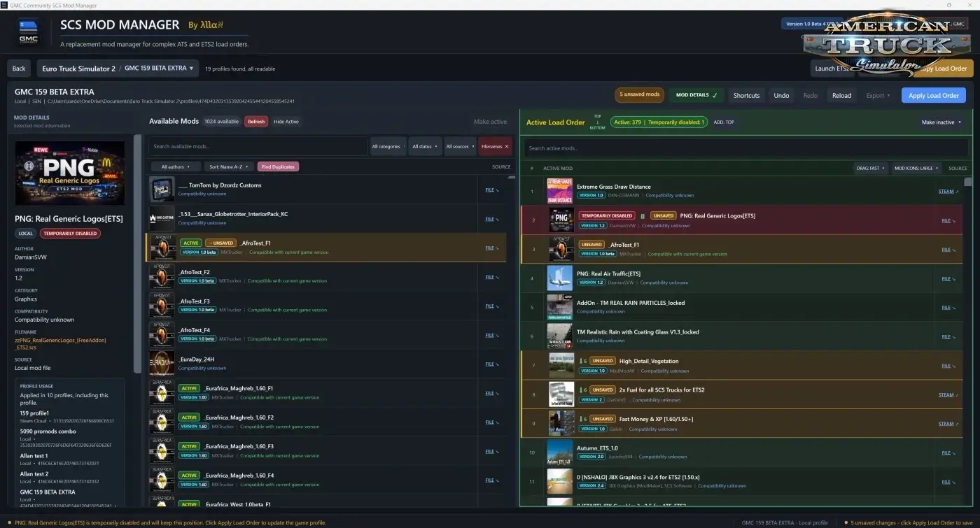Select the TomTom by Dzordz Customs mod icon

pos(162,190)
